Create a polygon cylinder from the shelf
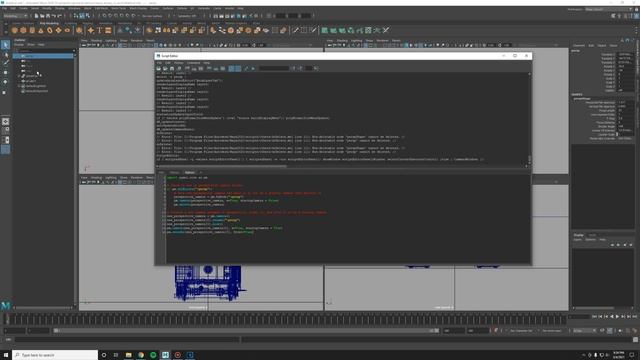640x360 pixels. [32, 30]
